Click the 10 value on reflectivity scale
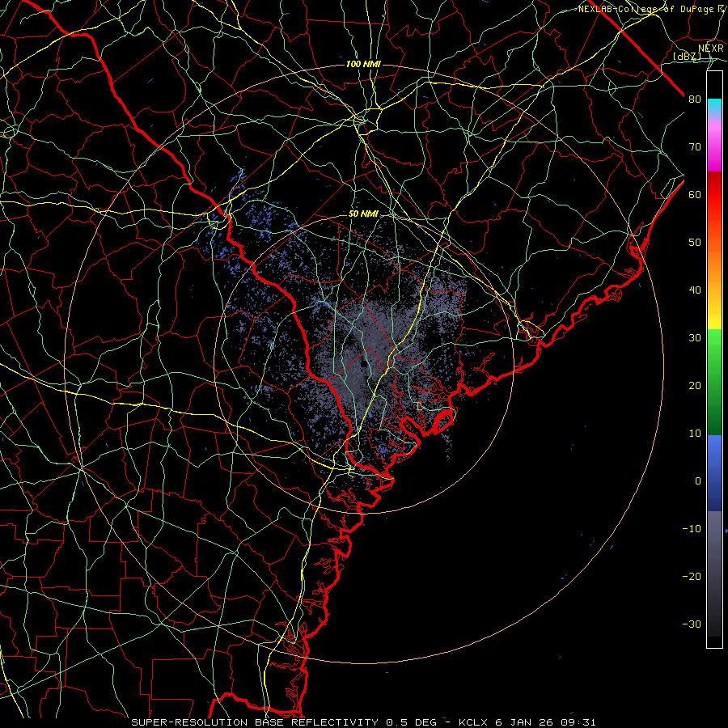The image size is (728, 728). click(695, 434)
